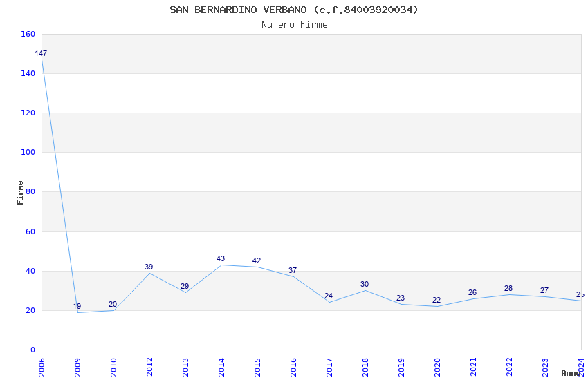
Task: Click the y-axis tick value 120
Action: 28,113
